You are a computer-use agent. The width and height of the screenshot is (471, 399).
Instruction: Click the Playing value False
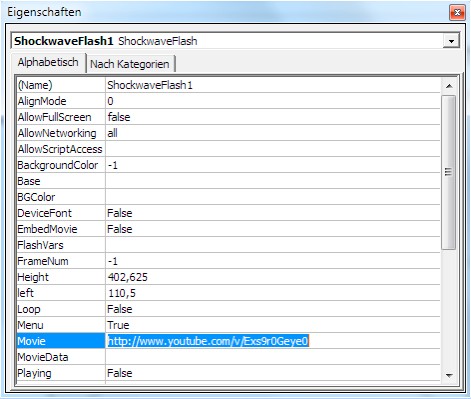click(x=273, y=373)
